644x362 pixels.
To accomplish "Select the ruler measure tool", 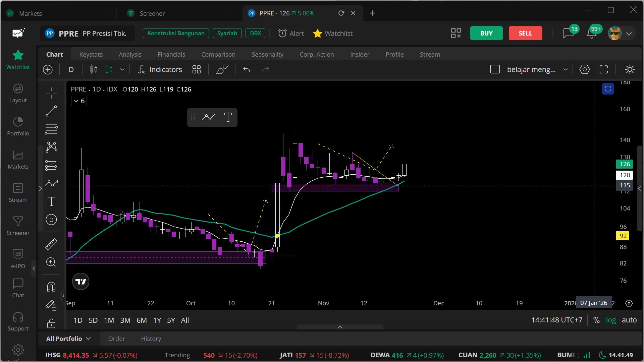I will click(x=51, y=244).
